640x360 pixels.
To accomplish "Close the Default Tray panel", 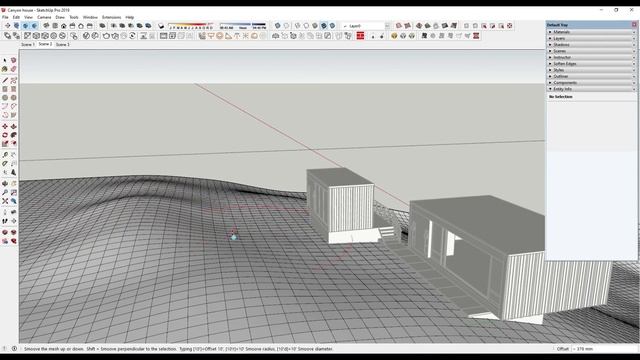I will tap(634, 25).
